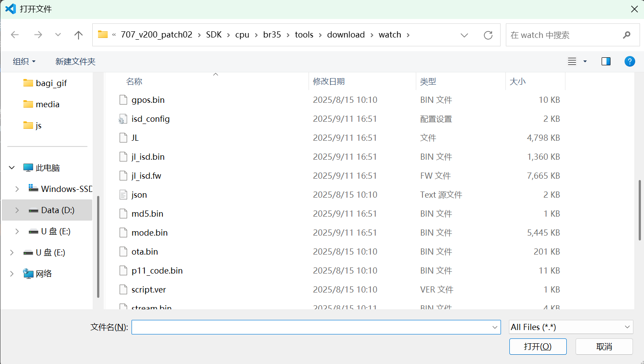Select the jl_isd.fw file name
The image size is (644, 364).
tap(147, 176)
